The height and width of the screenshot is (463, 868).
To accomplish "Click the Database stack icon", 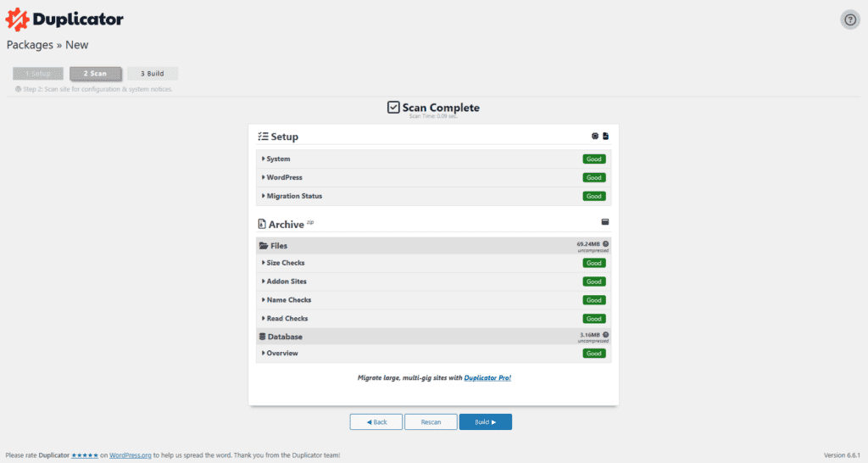I will (263, 337).
